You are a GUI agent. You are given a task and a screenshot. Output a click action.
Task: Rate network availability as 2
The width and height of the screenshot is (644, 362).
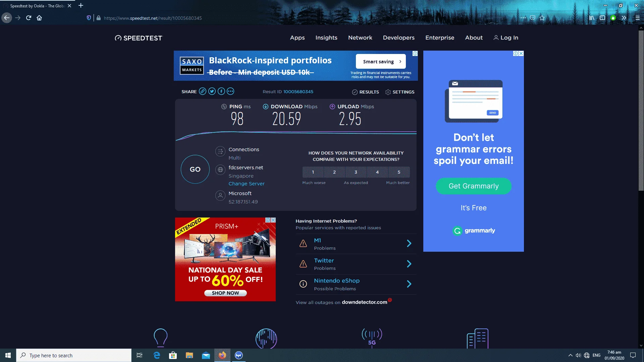[334, 172]
